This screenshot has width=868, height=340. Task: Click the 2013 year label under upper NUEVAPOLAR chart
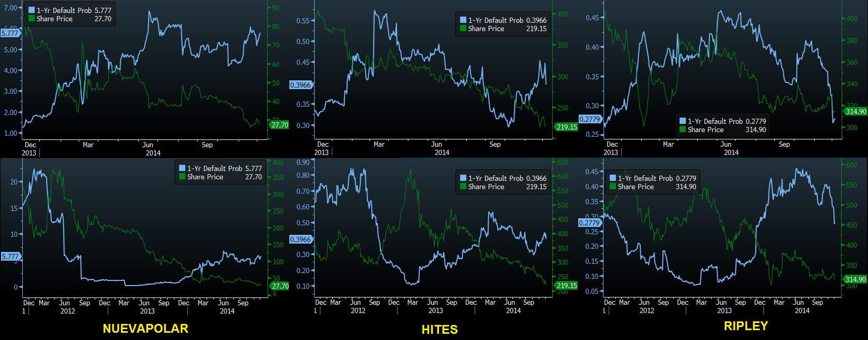[x=29, y=153]
